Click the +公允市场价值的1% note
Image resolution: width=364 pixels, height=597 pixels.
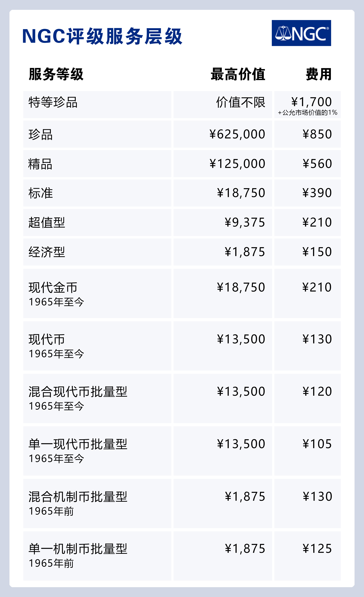[x=308, y=113]
